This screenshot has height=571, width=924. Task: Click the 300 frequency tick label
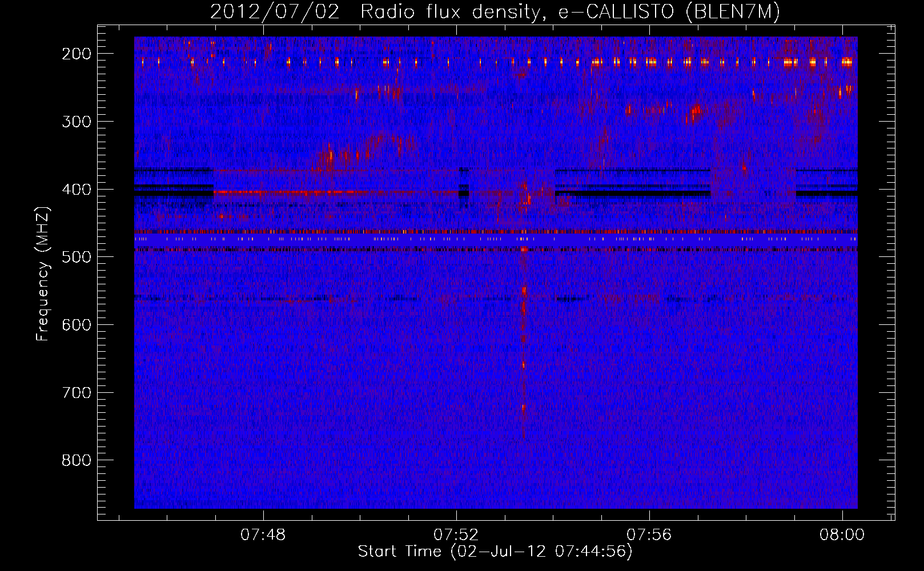pos(77,122)
